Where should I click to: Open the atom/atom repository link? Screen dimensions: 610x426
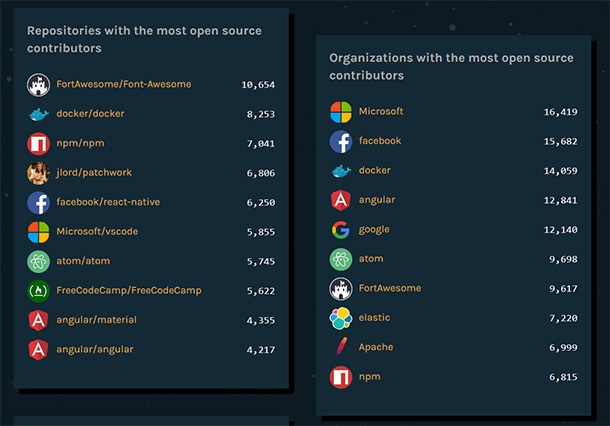tap(83, 261)
